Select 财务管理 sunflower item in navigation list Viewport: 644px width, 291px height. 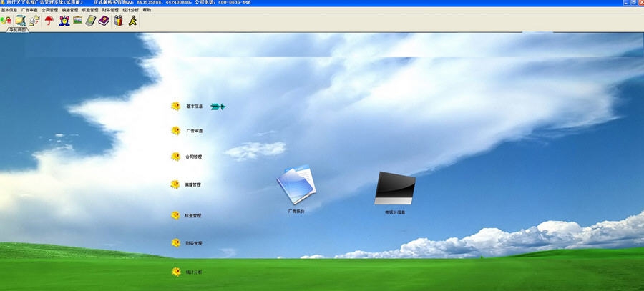tap(187, 243)
